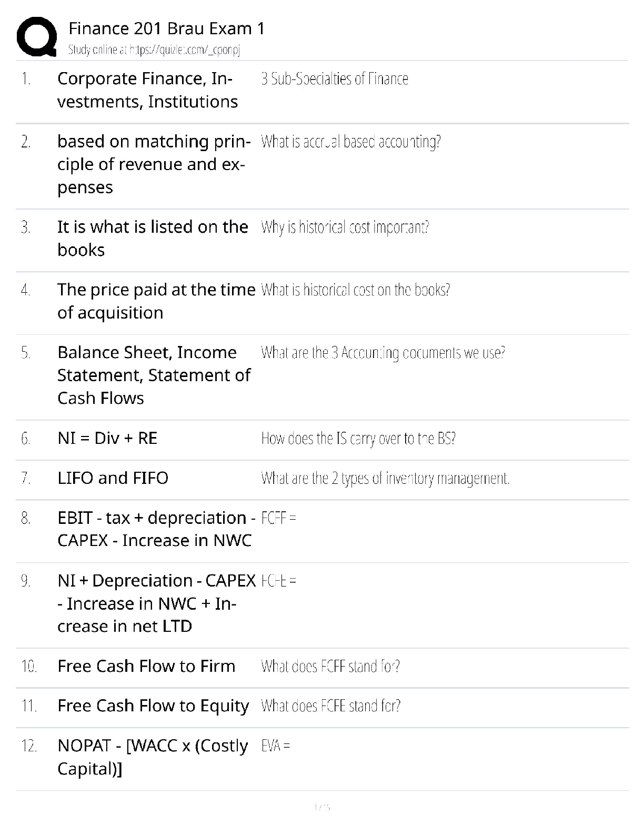Click the title Finance 201 Brau Exam 1

pyautogui.click(x=167, y=28)
